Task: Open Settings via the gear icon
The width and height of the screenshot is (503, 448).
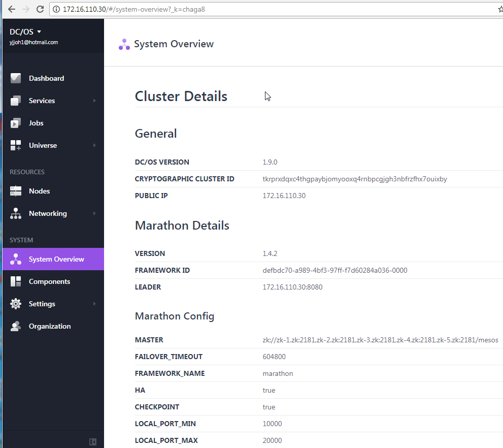Action: click(15, 304)
